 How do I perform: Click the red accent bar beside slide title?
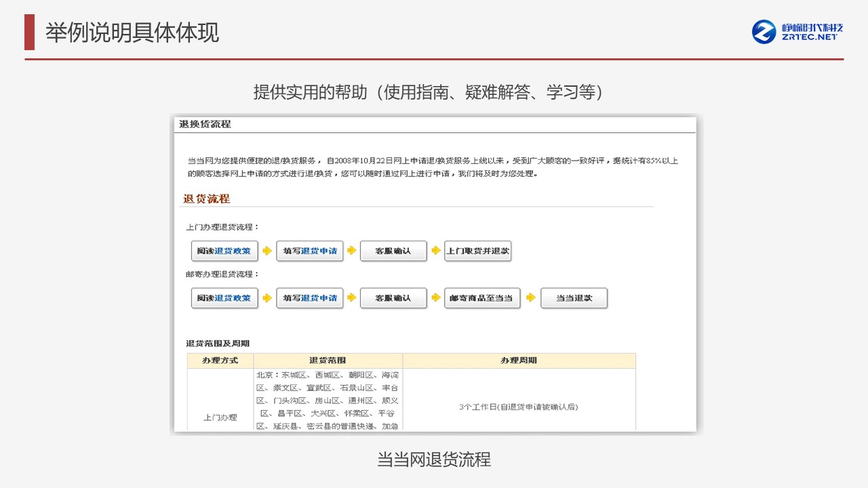pyautogui.click(x=29, y=32)
